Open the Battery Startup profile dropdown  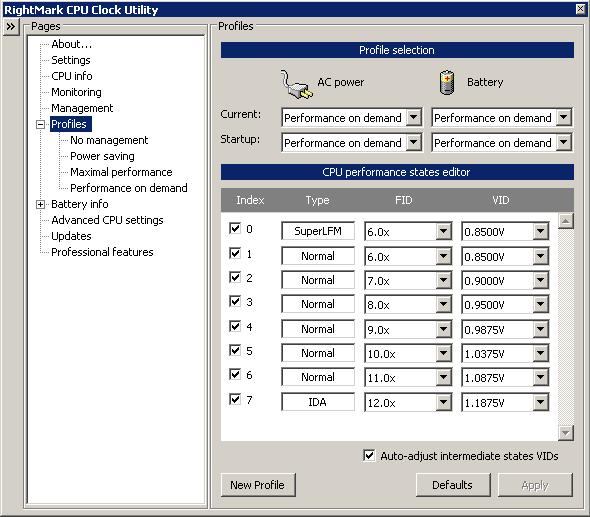(564, 143)
